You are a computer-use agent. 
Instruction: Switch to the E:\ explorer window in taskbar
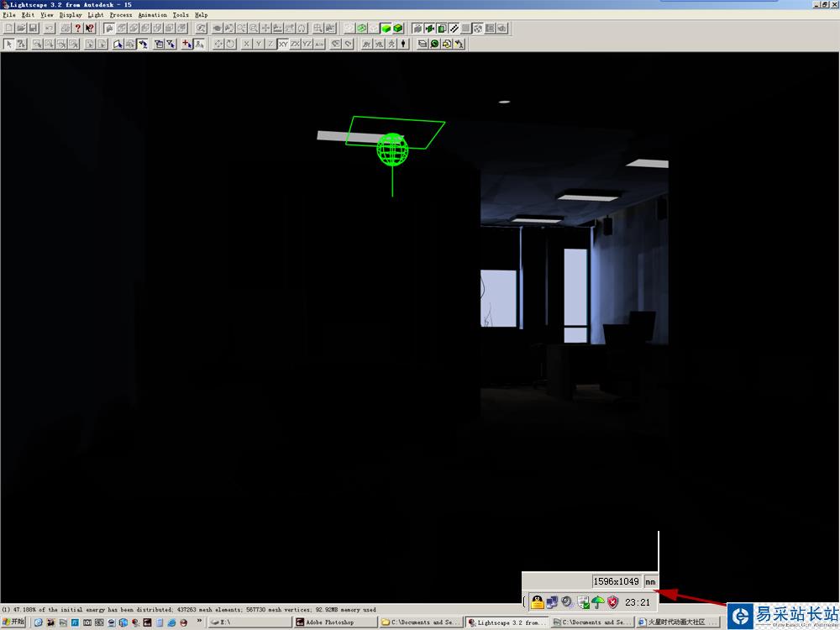coord(249,622)
